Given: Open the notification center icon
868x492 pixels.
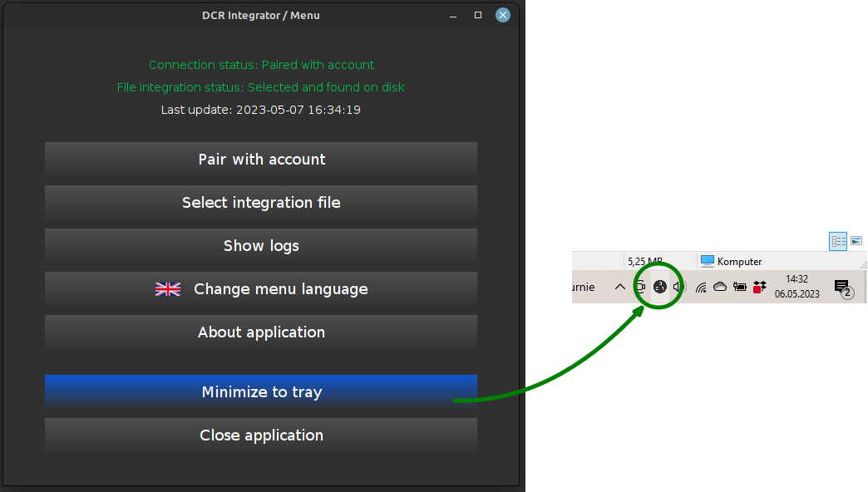Looking at the screenshot, I should click(x=843, y=288).
